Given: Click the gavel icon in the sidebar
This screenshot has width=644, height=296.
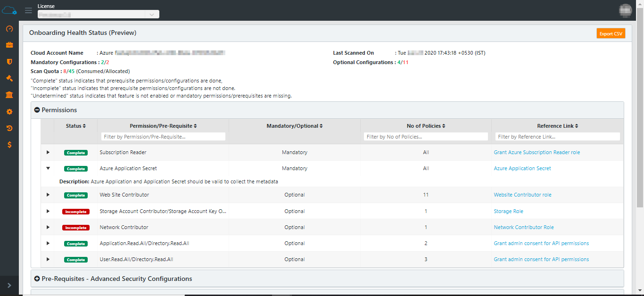Looking at the screenshot, I should click(9, 78).
